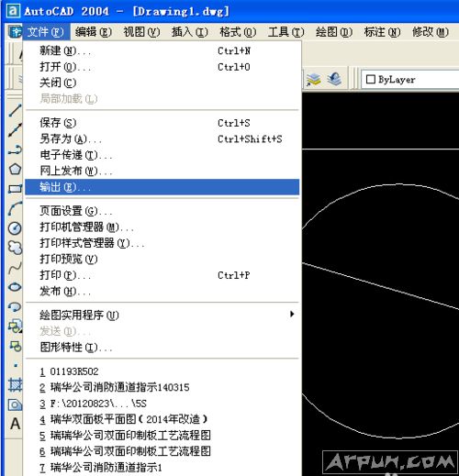
Task: Select the Construction Line tool
Action: pyautogui.click(x=15, y=130)
